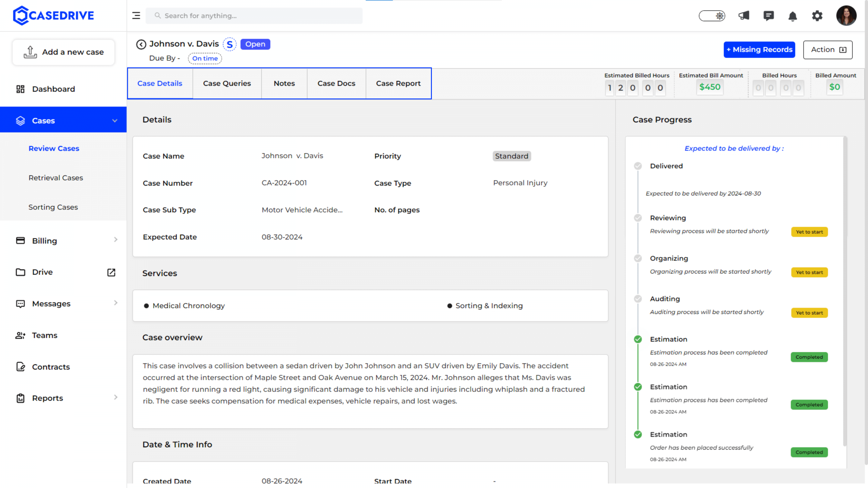Click the CaseDrive logo
The width and height of the screenshot is (868, 488).
pos(53,15)
